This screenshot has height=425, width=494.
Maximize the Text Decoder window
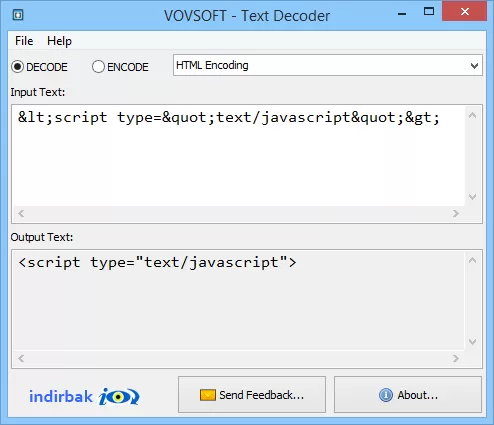[429, 12]
